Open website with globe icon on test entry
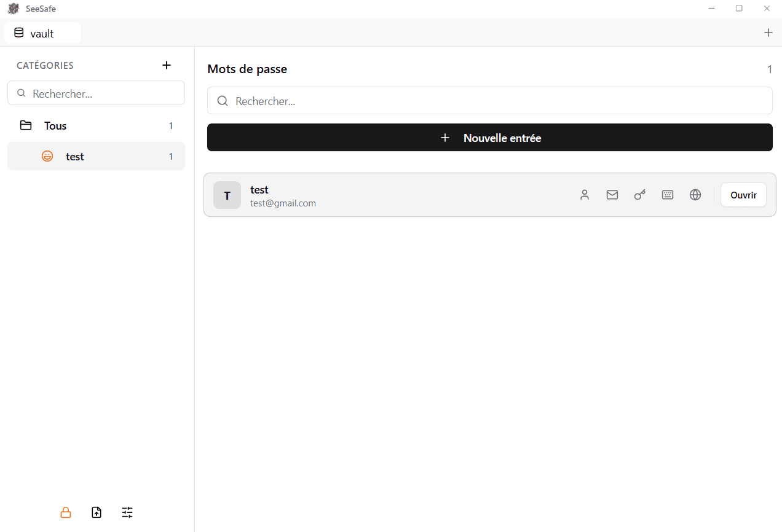The height and width of the screenshot is (532, 782). pos(695,195)
